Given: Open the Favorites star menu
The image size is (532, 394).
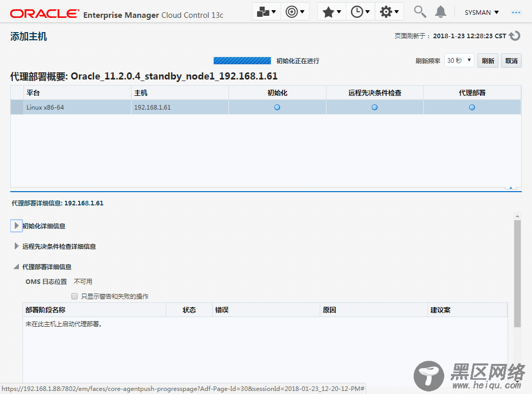Looking at the screenshot, I should 332,12.
